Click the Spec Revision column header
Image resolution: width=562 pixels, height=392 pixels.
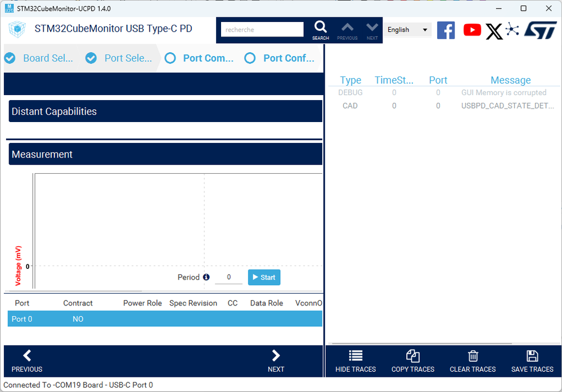click(x=193, y=303)
